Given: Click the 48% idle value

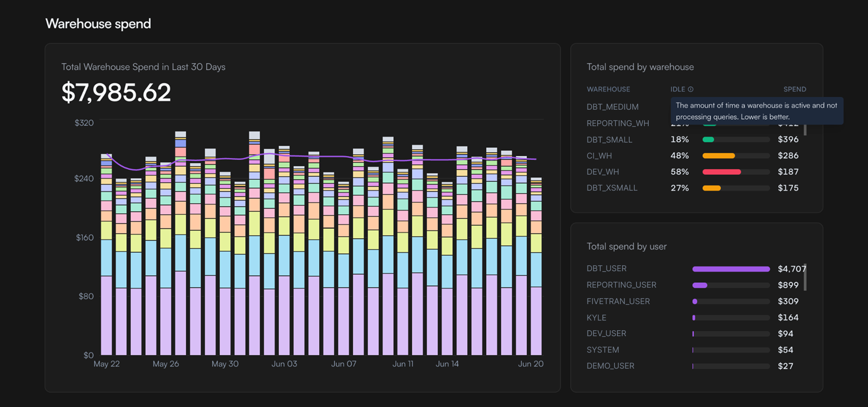Looking at the screenshot, I should (679, 156).
